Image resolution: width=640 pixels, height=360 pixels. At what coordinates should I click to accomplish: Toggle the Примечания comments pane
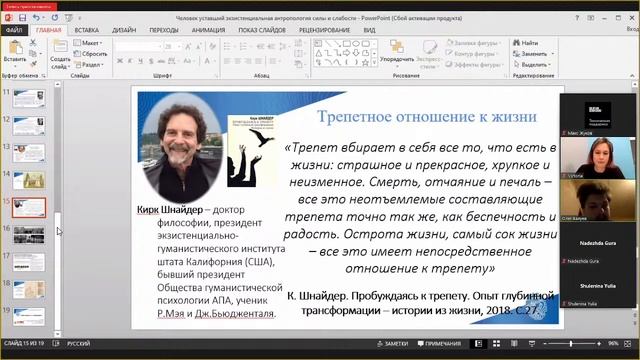tap(439, 344)
